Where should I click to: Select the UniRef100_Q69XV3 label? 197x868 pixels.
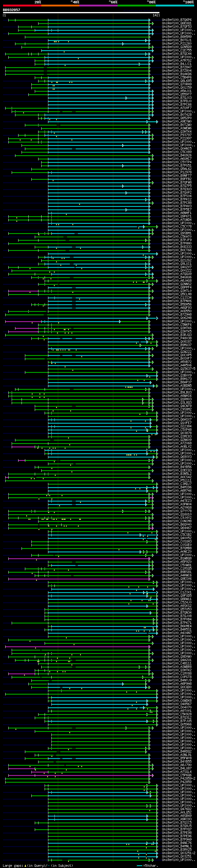(177, 457)
